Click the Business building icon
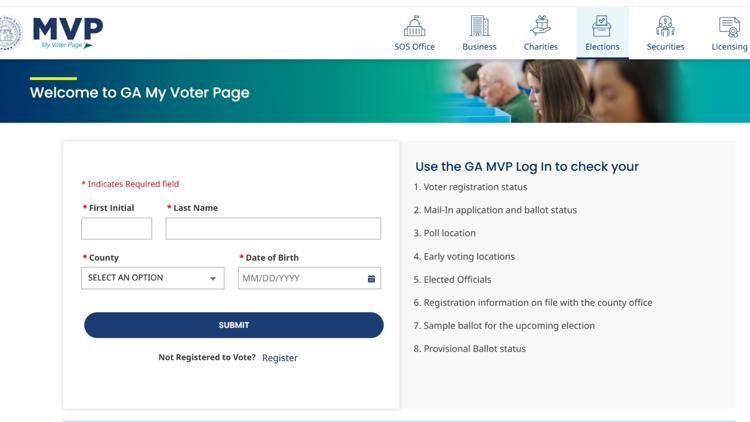This screenshot has width=750, height=422. point(479,26)
